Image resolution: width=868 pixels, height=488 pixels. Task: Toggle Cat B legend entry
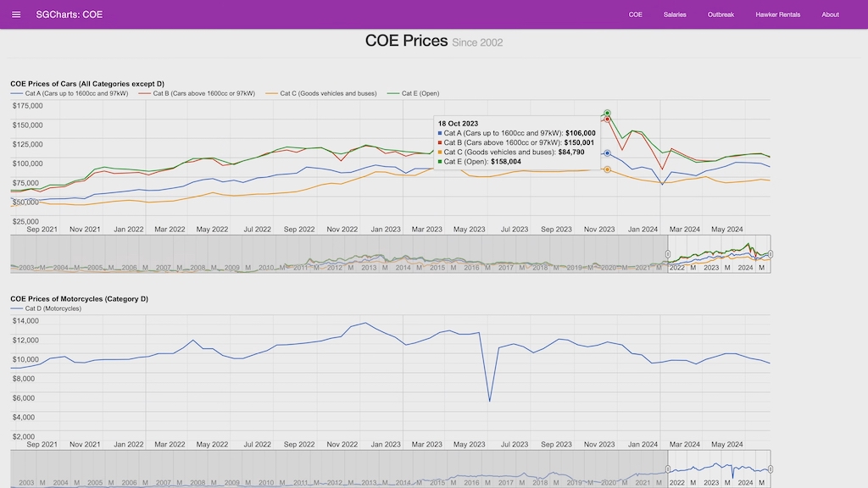point(203,93)
